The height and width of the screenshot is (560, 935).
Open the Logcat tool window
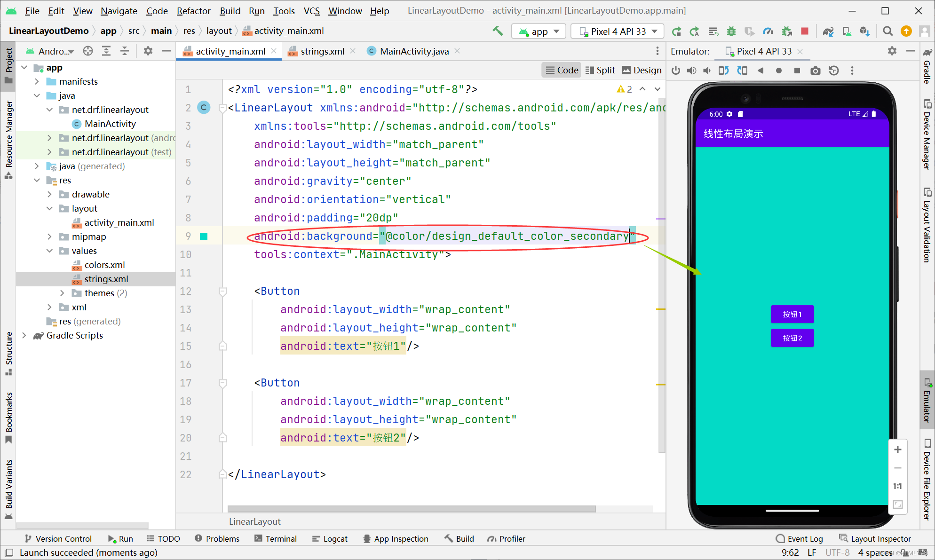330,539
